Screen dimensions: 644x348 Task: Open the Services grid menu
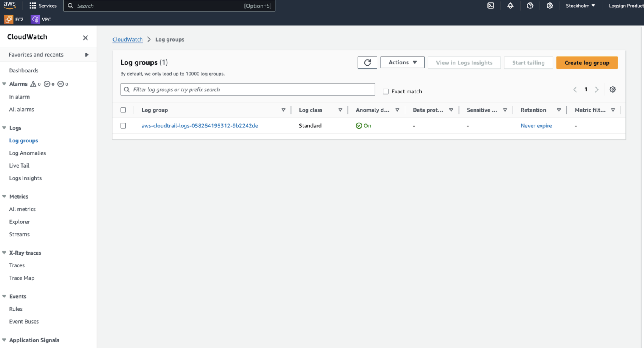tap(43, 6)
